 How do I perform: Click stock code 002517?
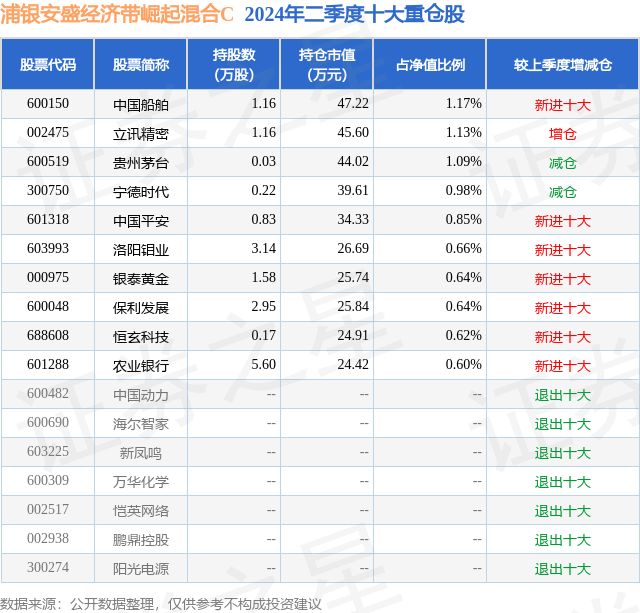click(x=48, y=509)
